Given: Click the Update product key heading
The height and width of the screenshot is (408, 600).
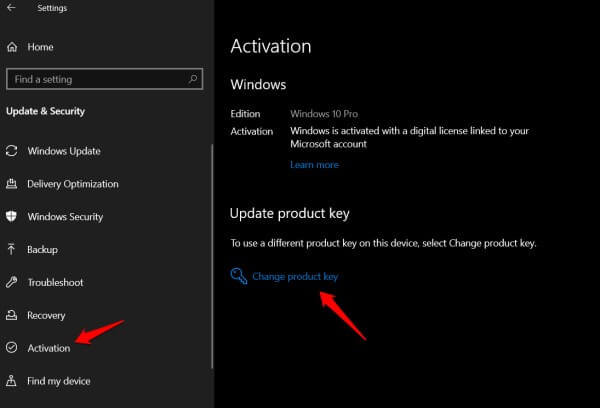Looking at the screenshot, I should click(290, 214).
